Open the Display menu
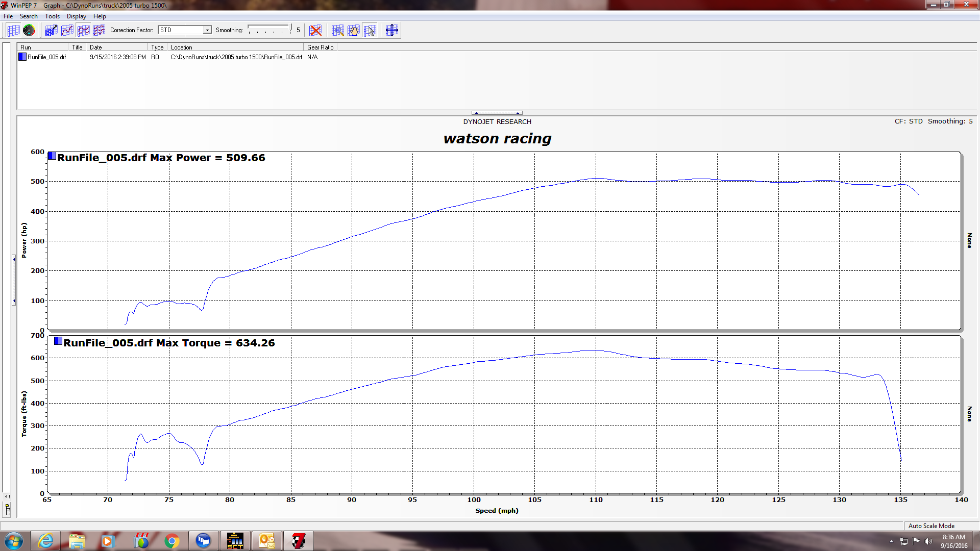This screenshot has width=980, height=551. [77, 16]
